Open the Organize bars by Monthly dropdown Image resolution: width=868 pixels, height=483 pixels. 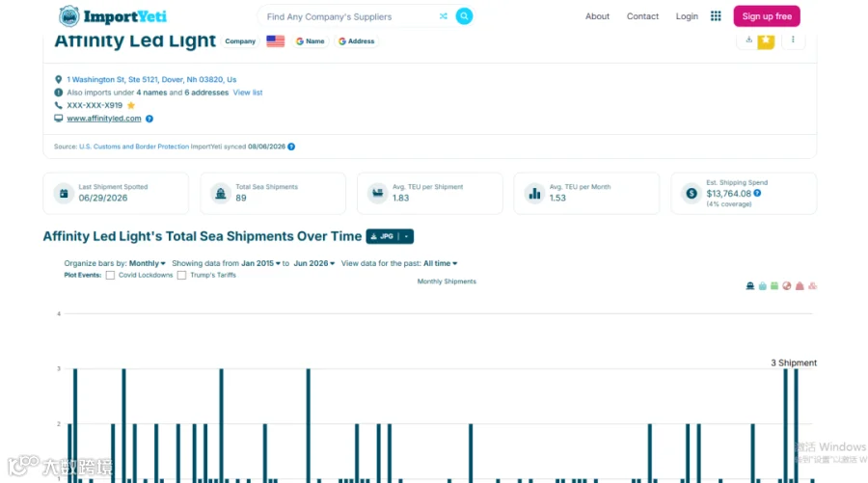(x=148, y=263)
